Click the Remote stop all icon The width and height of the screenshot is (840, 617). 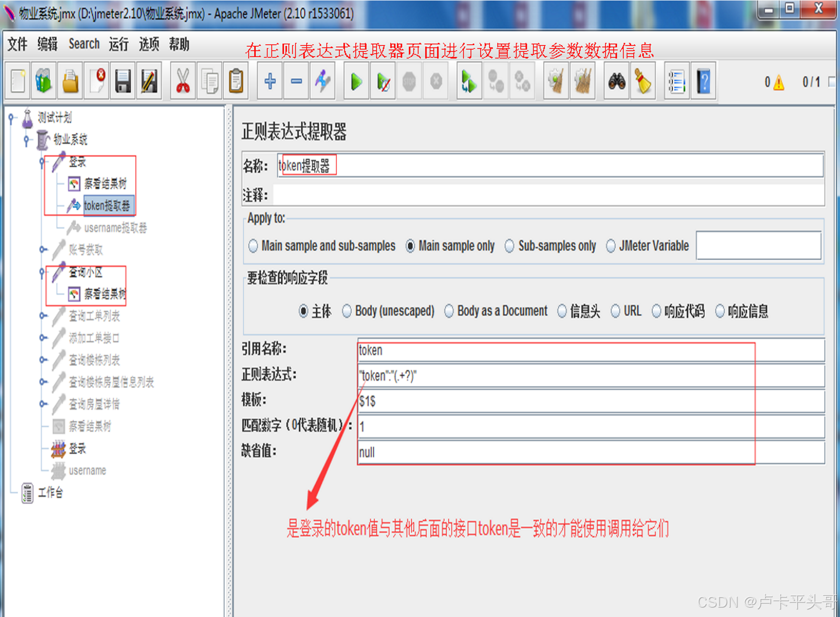496,81
